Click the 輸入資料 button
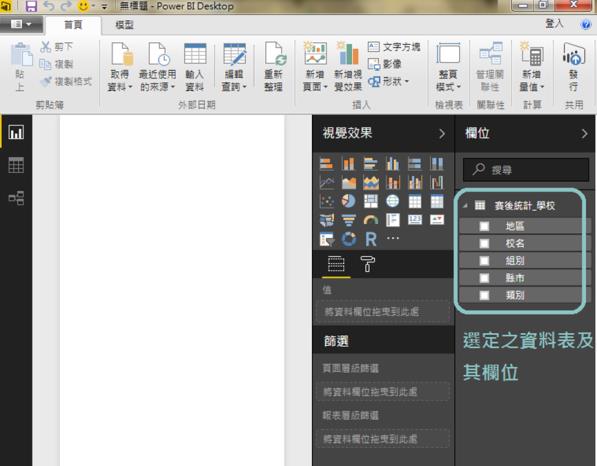597x466 pixels. click(x=195, y=67)
